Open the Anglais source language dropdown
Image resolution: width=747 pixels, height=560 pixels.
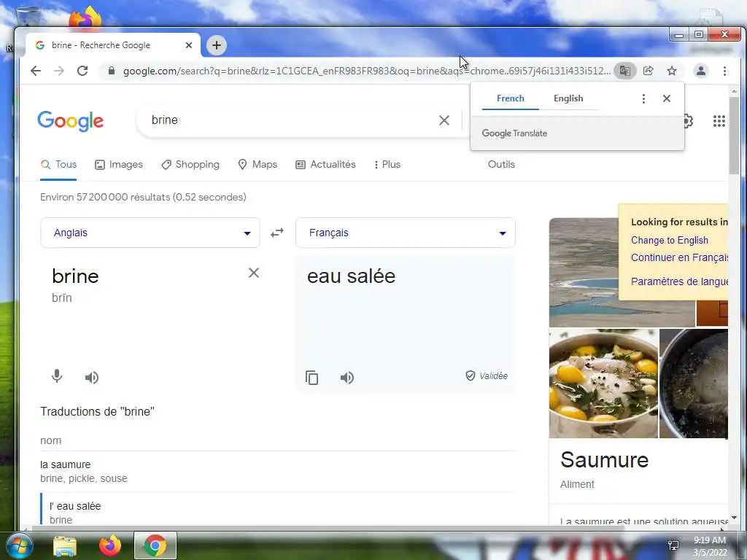150,233
